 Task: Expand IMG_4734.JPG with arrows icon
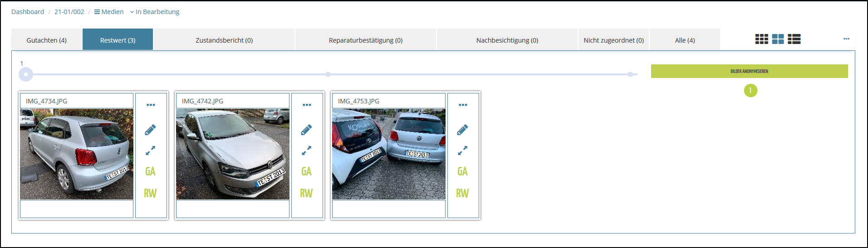pos(150,151)
